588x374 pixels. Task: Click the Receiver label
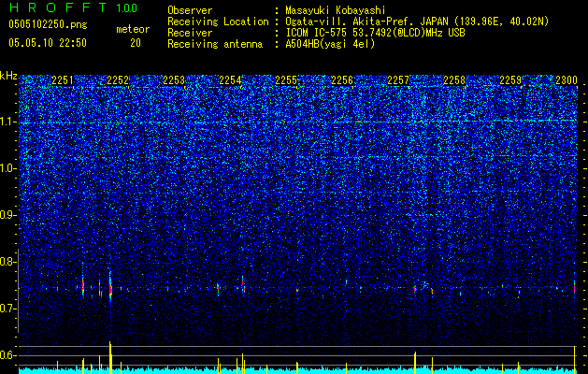click(x=190, y=33)
